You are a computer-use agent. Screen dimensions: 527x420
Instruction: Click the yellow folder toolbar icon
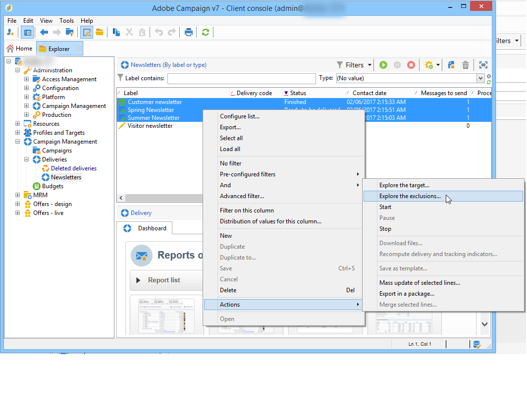point(100,33)
